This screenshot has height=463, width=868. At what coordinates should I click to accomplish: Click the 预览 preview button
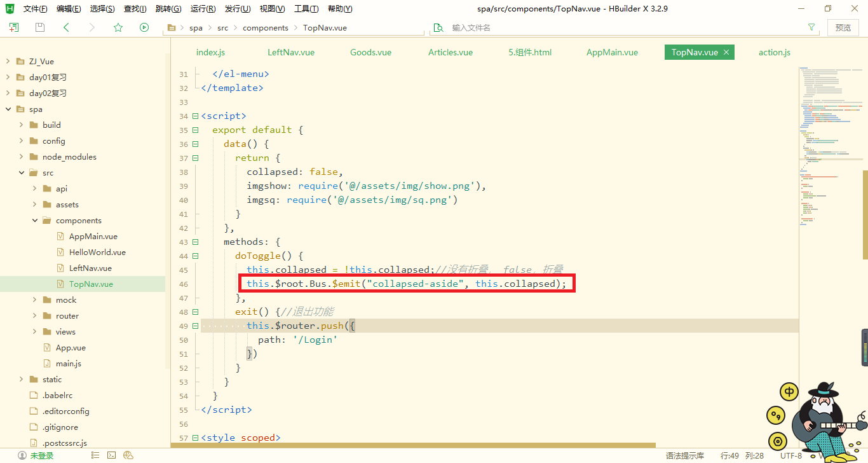pyautogui.click(x=843, y=27)
